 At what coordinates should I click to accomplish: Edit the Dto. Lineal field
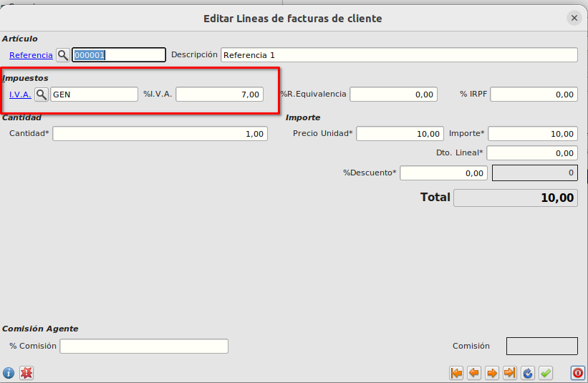[532, 153]
